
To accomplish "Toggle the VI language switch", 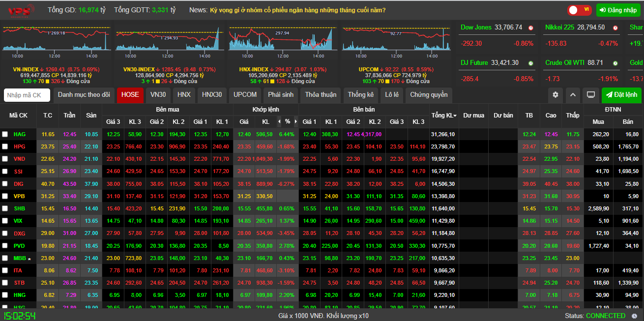I will coord(579,10).
